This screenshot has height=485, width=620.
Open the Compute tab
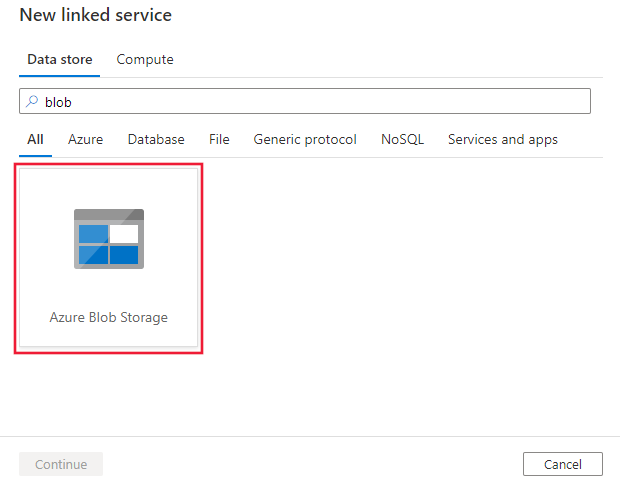(145, 60)
